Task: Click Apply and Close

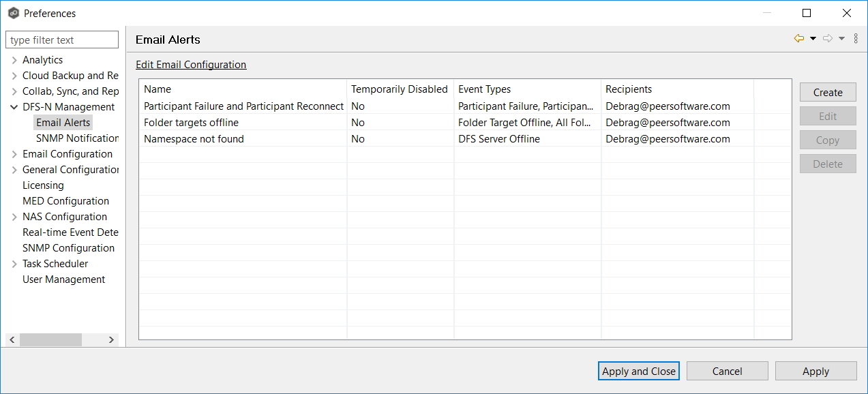Action: [639, 371]
